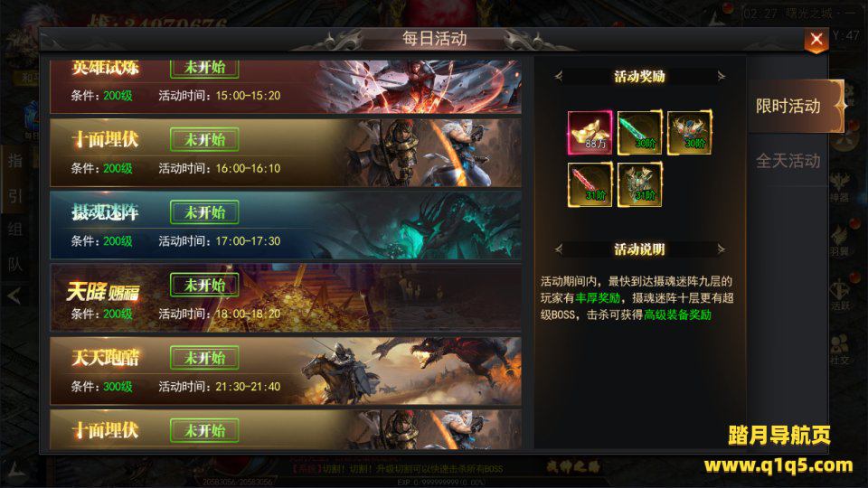
Task: Close the 每日活动 window
Action: pyautogui.click(x=816, y=40)
